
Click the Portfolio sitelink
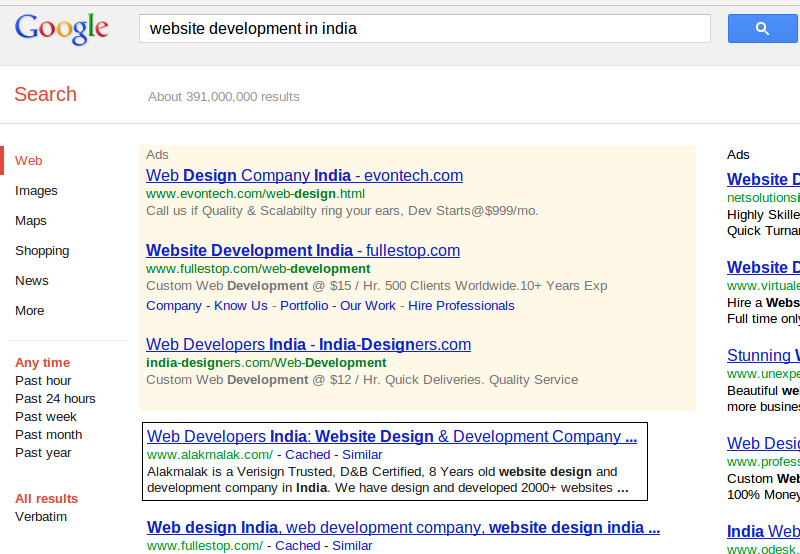304,306
